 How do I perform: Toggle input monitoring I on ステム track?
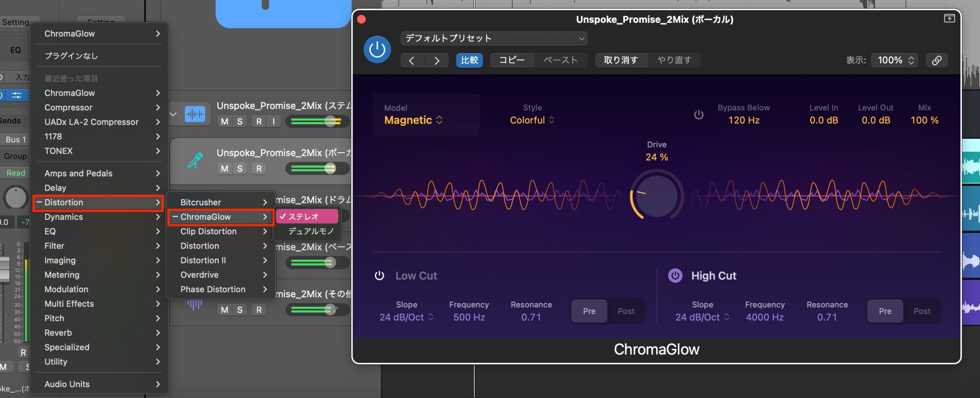(x=273, y=122)
